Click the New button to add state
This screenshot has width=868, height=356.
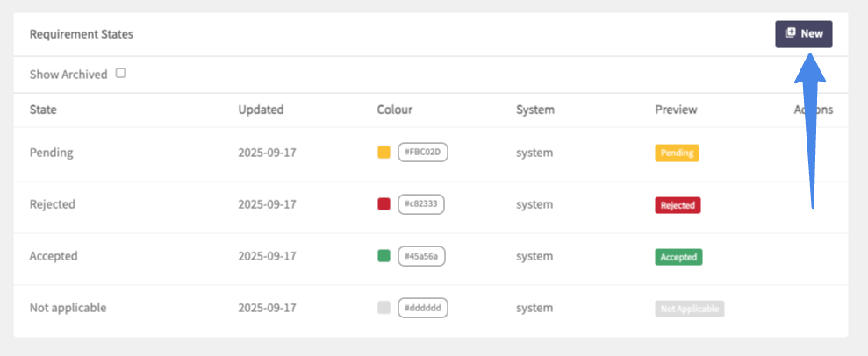coord(803,33)
